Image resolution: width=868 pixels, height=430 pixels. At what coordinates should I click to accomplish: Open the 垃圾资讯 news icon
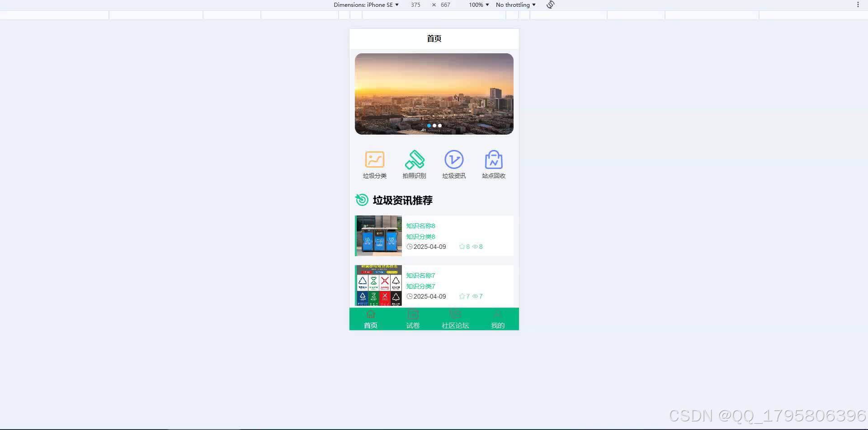(x=454, y=159)
